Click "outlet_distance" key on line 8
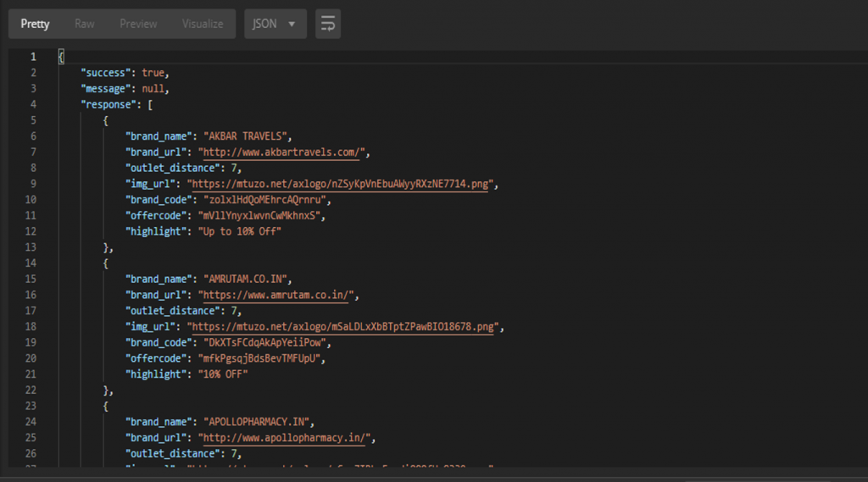The width and height of the screenshot is (868, 482). click(173, 168)
